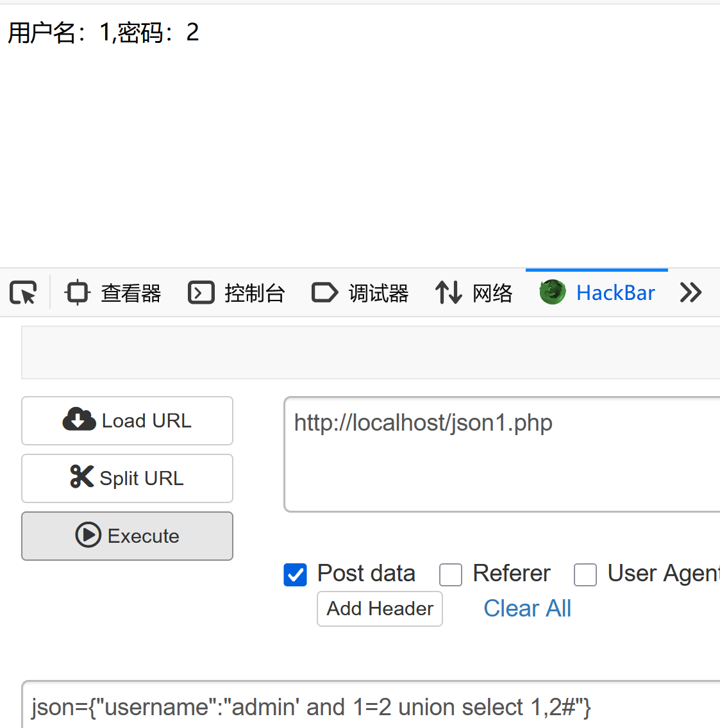720x728 pixels.
Task: Click the Add Header button
Action: pyautogui.click(x=380, y=609)
